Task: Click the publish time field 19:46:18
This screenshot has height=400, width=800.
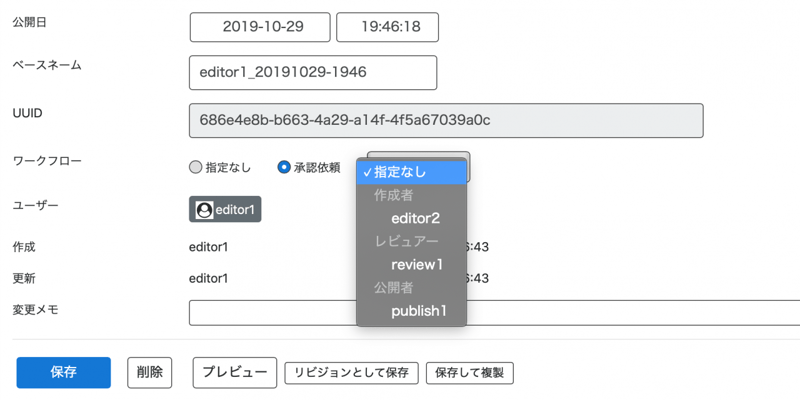Action: point(387,27)
